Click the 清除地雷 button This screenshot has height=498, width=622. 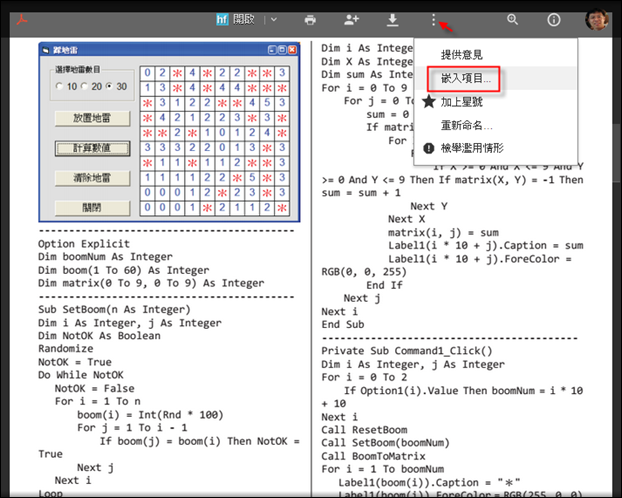[92, 178]
